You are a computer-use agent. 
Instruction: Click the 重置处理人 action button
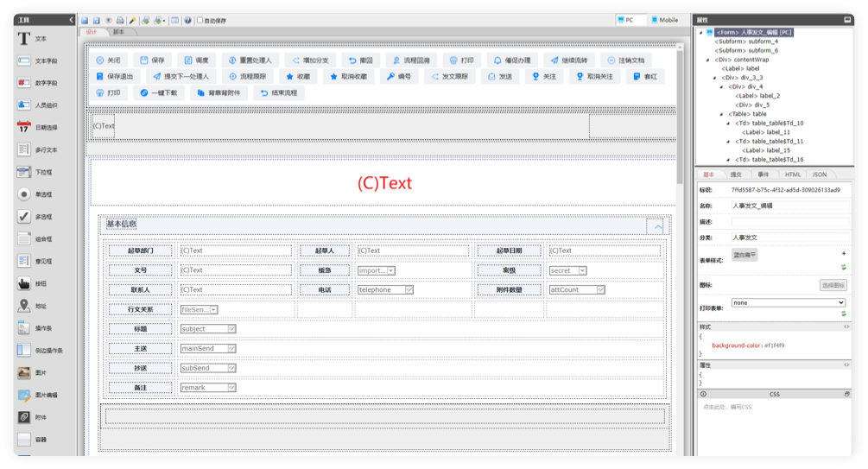(x=250, y=60)
